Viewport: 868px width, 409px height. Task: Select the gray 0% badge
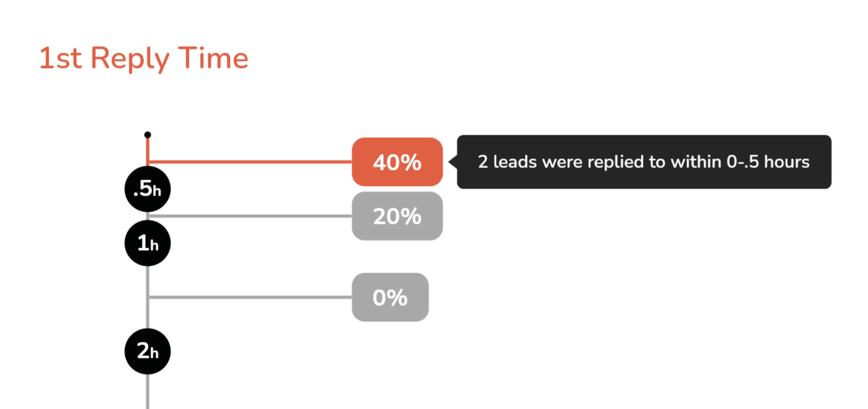390,297
